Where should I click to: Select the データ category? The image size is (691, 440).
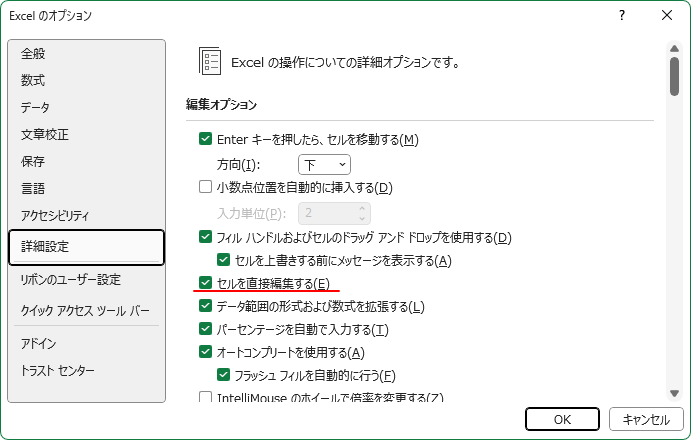(86, 108)
